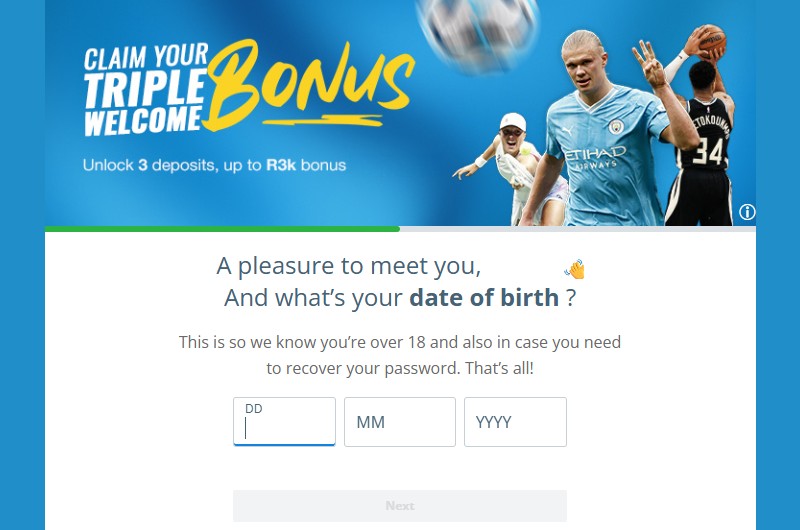Select the YYYY year input field
800x530 pixels.
pos(515,422)
